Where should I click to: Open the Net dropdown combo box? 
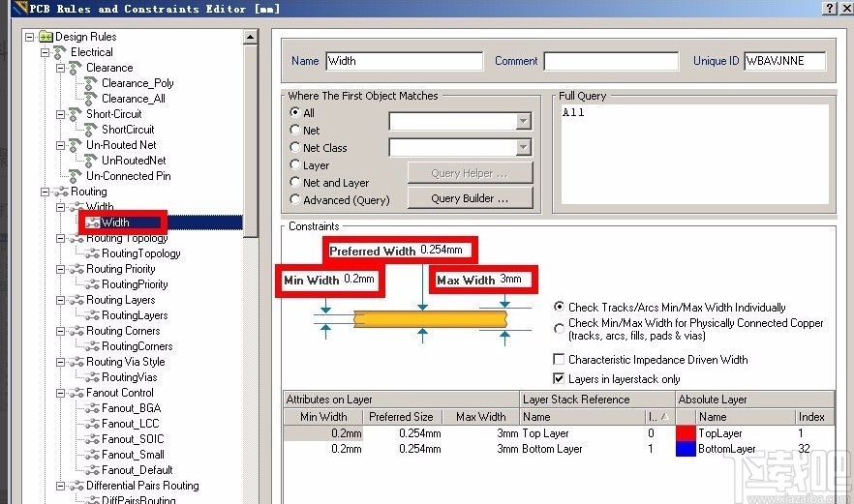[523, 121]
